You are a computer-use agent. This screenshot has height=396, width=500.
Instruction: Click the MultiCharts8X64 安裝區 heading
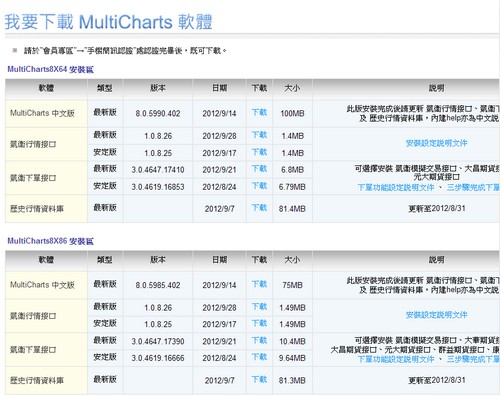coord(51,70)
